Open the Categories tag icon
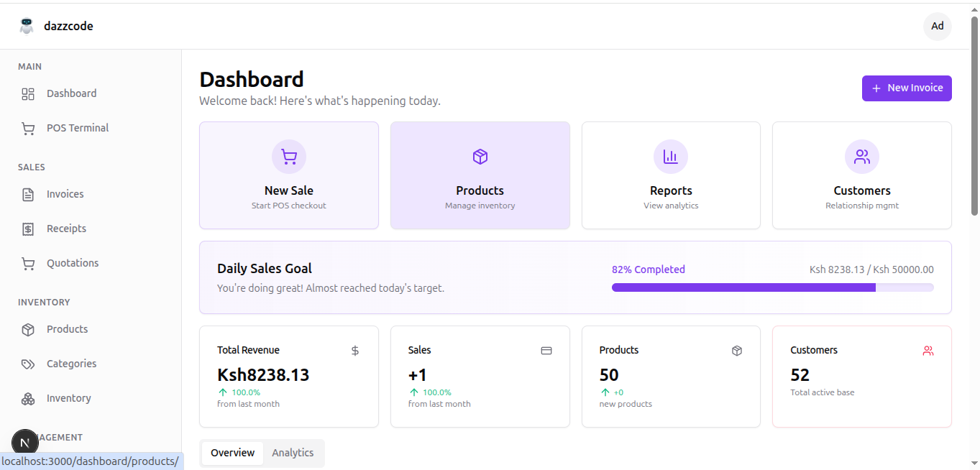 click(x=28, y=364)
